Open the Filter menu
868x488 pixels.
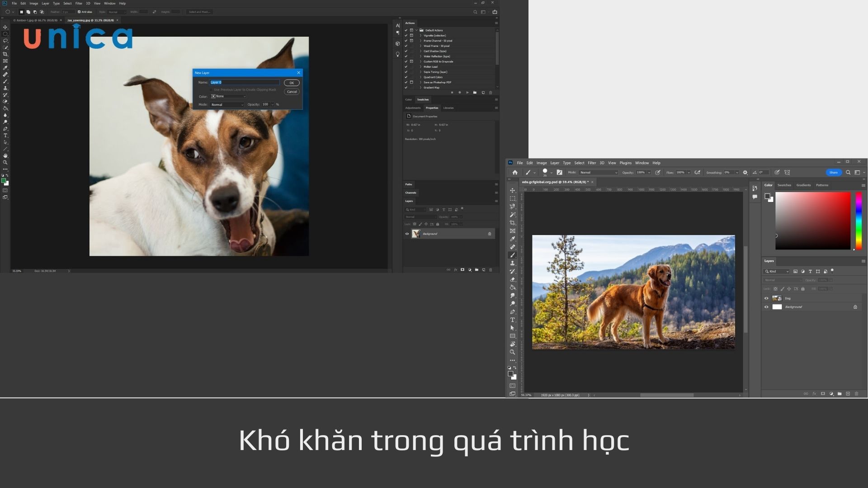coord(592,163)
